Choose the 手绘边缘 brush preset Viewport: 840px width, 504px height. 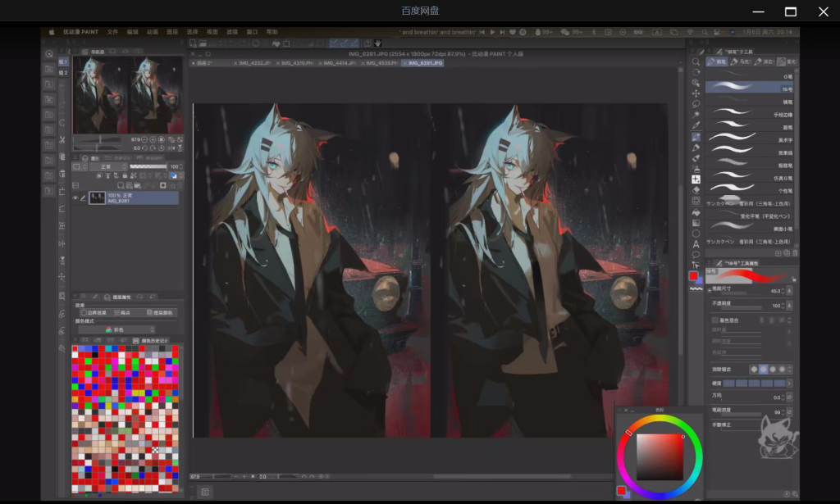click(750, 115)
